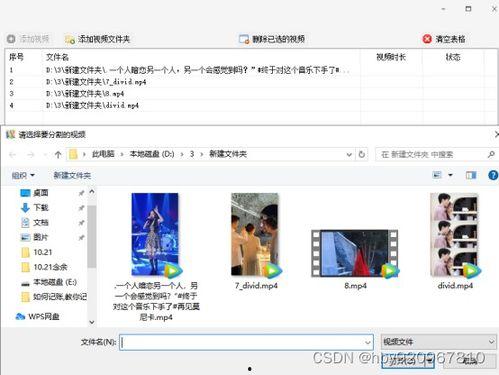Screen dimensions: 499x375
Task: Pin icon next to 桌面
Action: click(81, 193)
